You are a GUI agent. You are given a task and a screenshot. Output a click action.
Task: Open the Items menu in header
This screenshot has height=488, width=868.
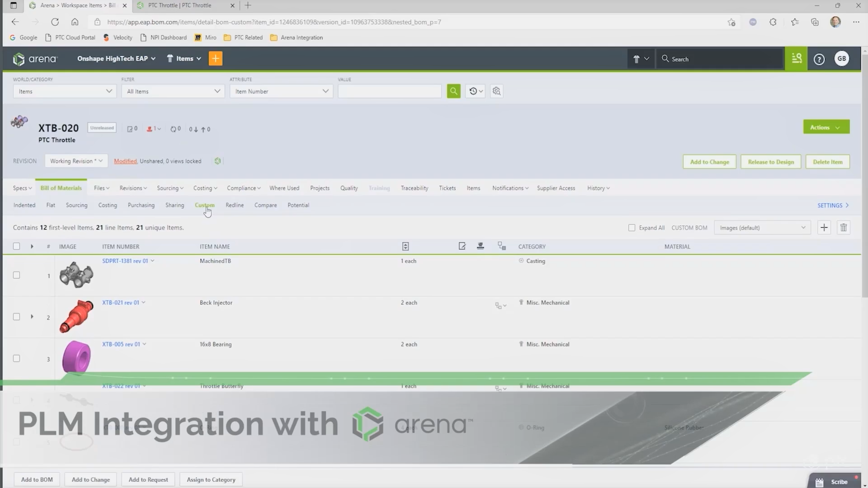tap(184, 58)
